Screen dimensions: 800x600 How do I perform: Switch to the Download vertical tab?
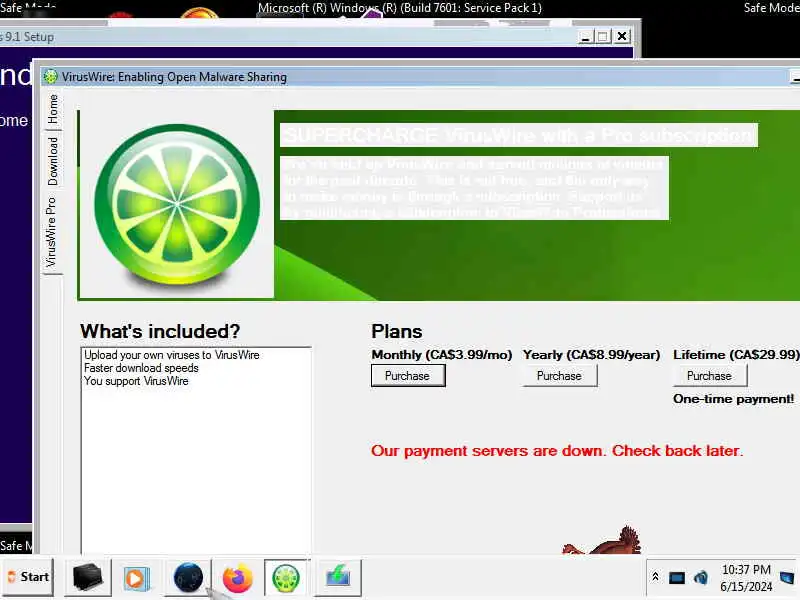[53, 161]
